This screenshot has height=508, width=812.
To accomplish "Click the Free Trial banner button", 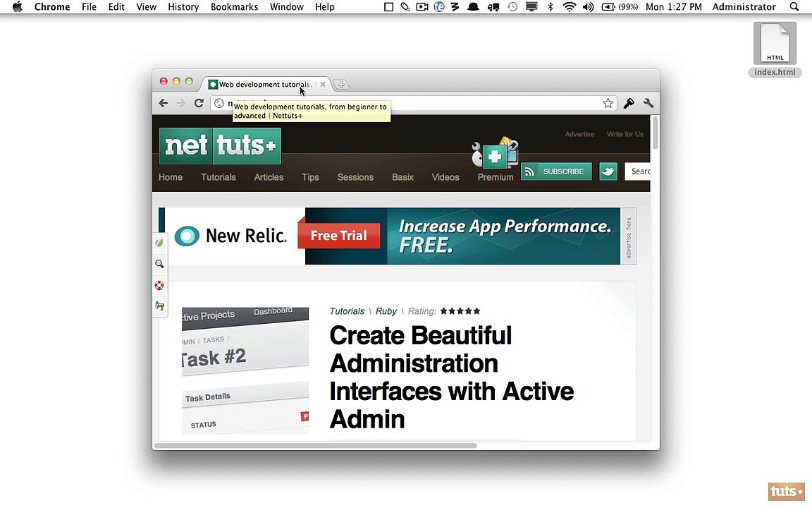I will [338, 236].
